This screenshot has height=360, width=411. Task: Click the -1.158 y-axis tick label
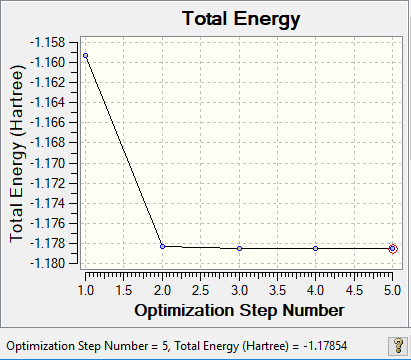[48, 43]
